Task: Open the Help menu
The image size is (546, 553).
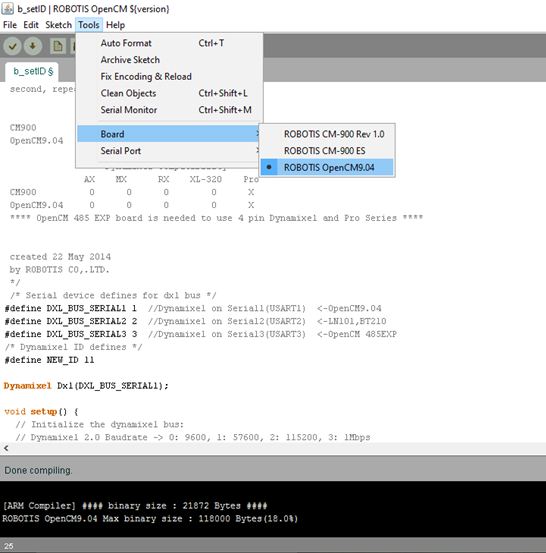Action: click(x=115, y=25)
